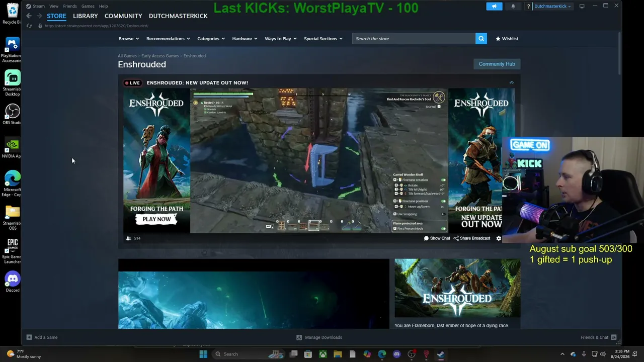Open Steam Big Picture mode icon

click(x=582, y=6)
